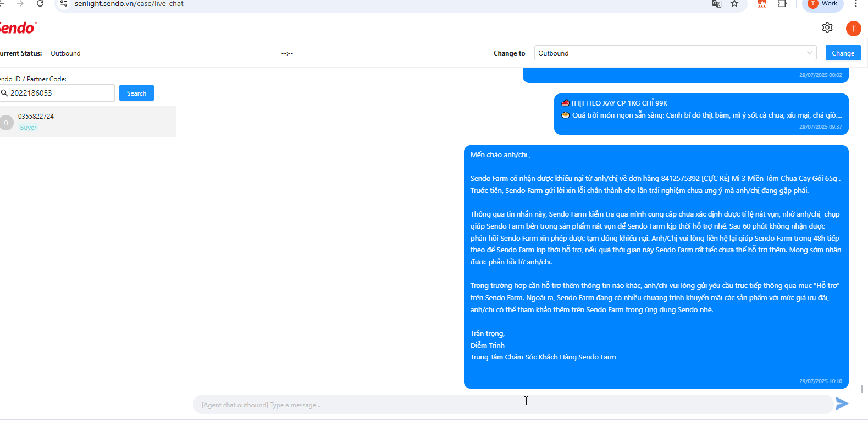Viewport: 868px width, 426px height.
Task: Click the Current Status Outbound value
Action: coord(65,53)
